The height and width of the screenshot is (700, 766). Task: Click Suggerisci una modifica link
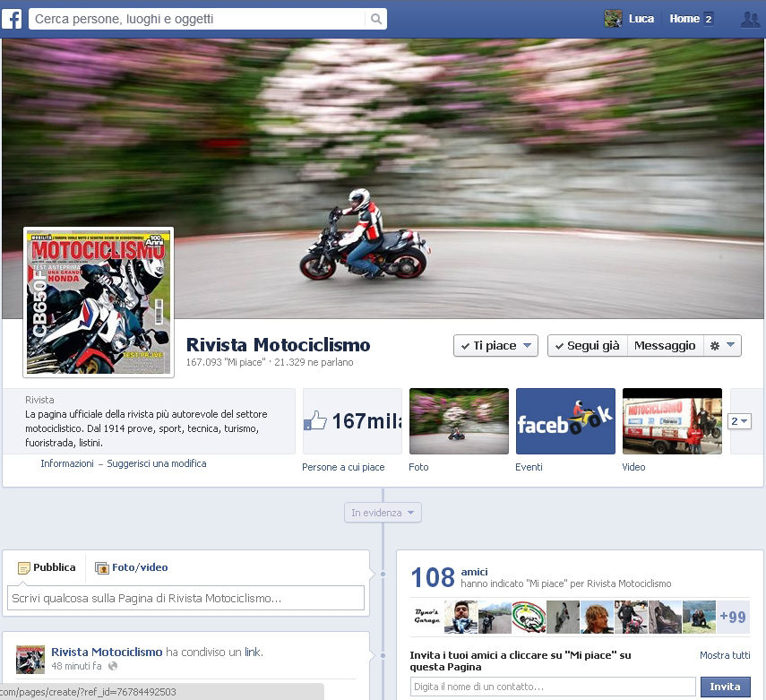point(156,463)
